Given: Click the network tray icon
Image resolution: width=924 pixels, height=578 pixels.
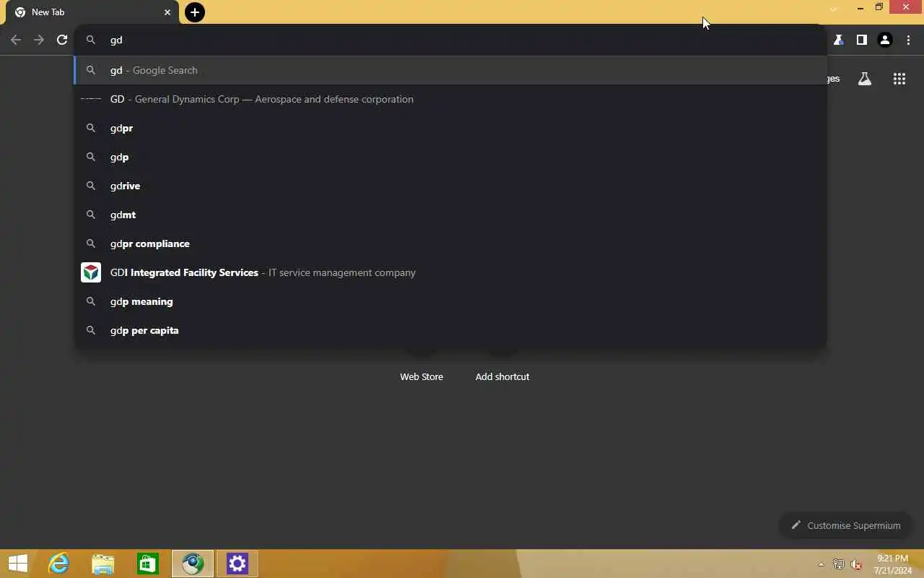Looking at the screenshot, I should (839, 564).
